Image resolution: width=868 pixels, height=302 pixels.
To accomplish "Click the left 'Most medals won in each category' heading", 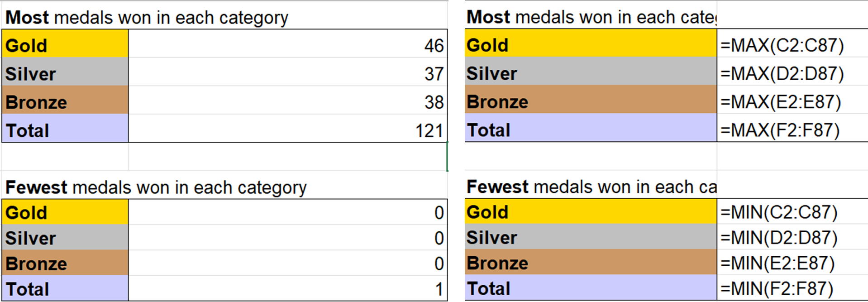I will point(147,18).
